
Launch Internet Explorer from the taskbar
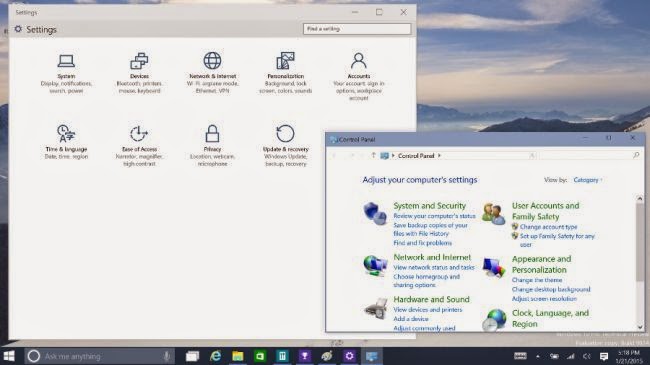click(215, 356)
